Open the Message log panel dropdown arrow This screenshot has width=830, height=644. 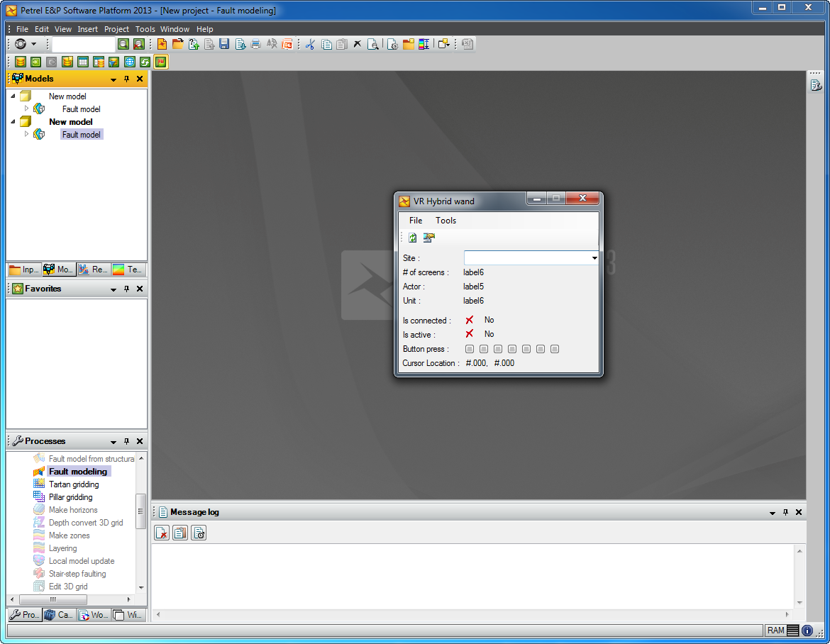pyautogui.click(x=773, y=513)
